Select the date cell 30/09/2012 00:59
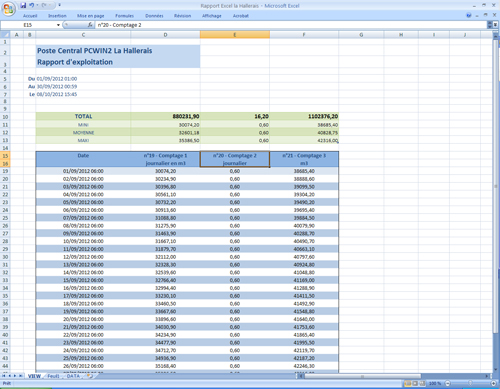 tap(83, 87)
